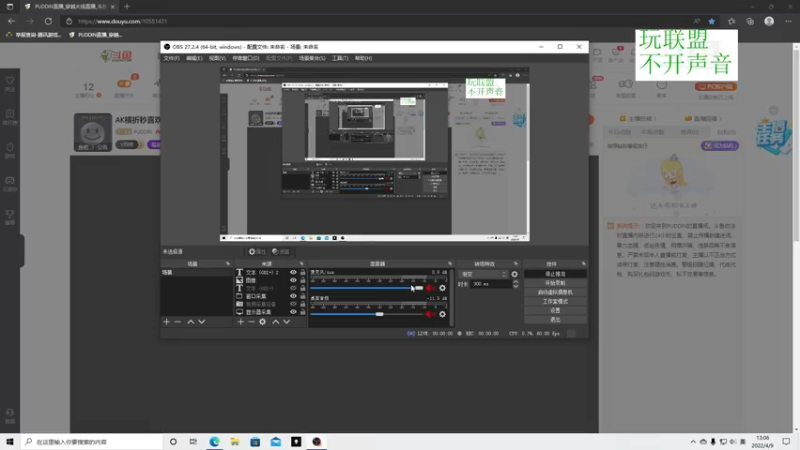Click Studio Mode button in controls
The width and height of the screenshot is (800, 450).
555,302
